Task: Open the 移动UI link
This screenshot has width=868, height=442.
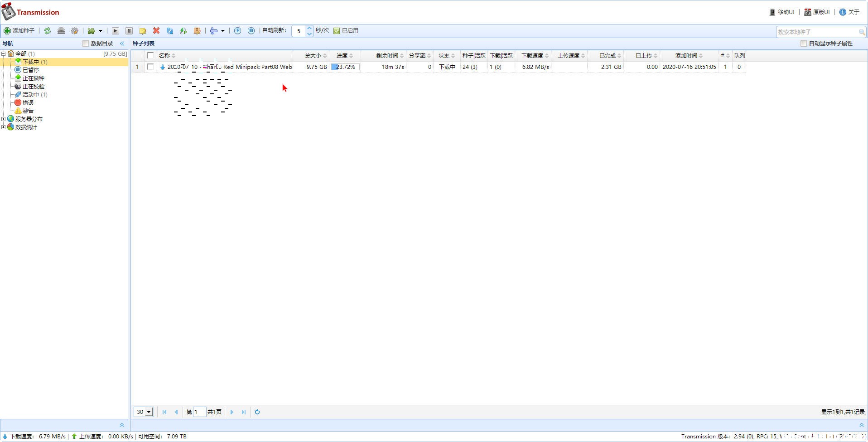Action: point(782,12)
